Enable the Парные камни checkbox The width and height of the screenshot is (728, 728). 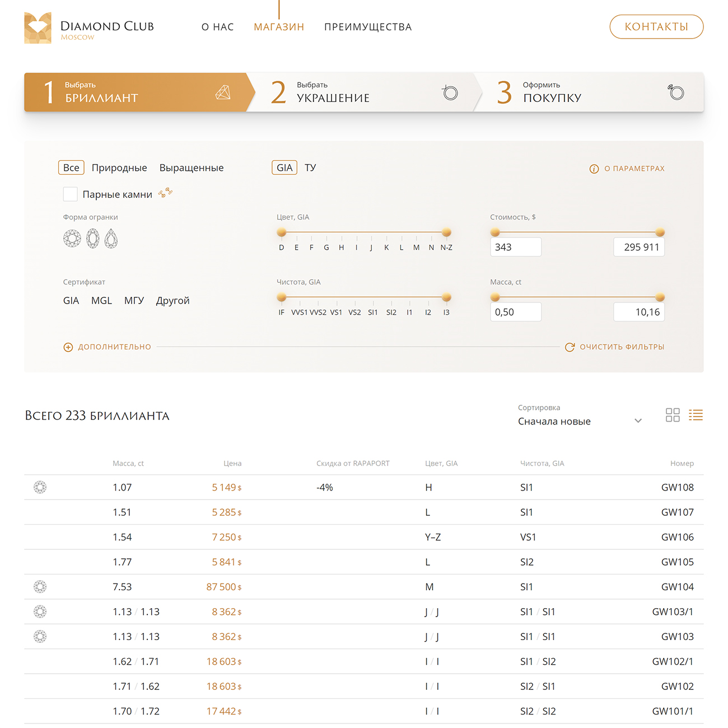[x=70, y=194]
